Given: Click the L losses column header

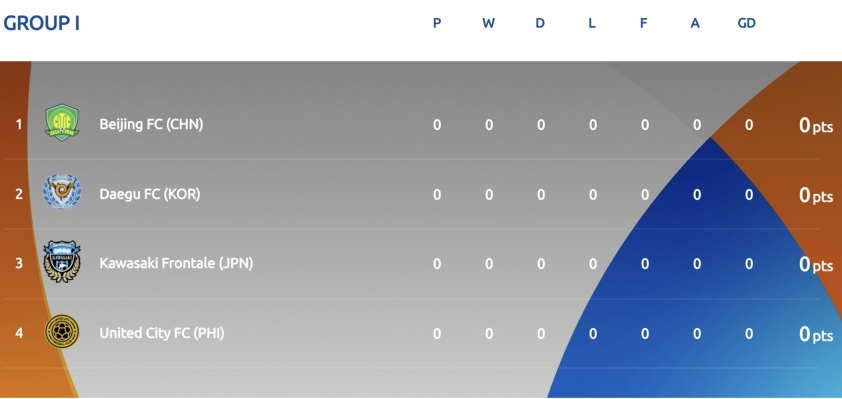Looking at the screenshot, I should coord(592,23).
